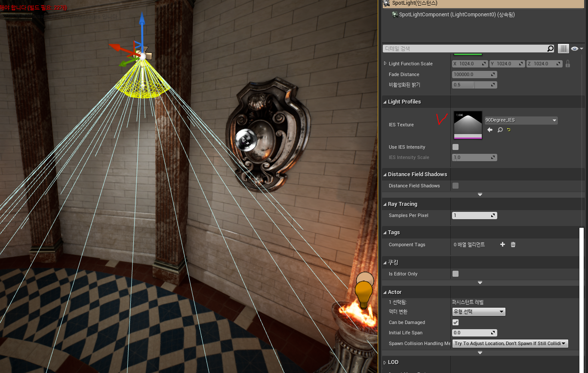This screenshot has width=588, height=373.
Task: Select SpotLight(인스턴스) root row
Action: click(484, 3)
